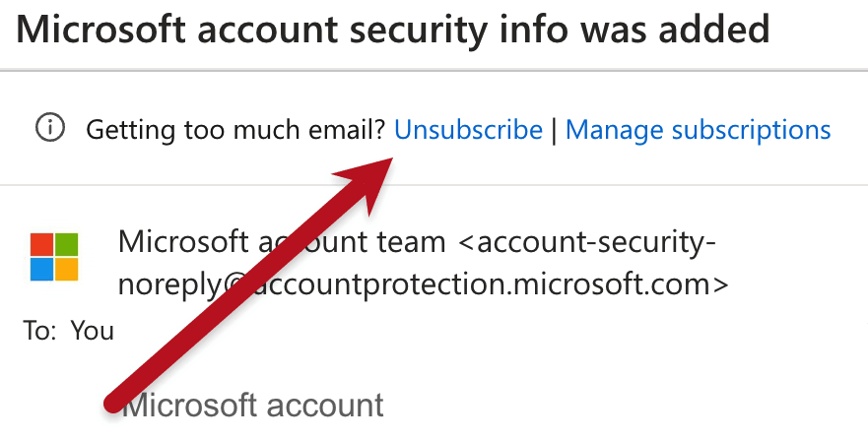Open the Manage subscriptions link
The height and width of the screenshot is (440, 868).
click(698, 130)
